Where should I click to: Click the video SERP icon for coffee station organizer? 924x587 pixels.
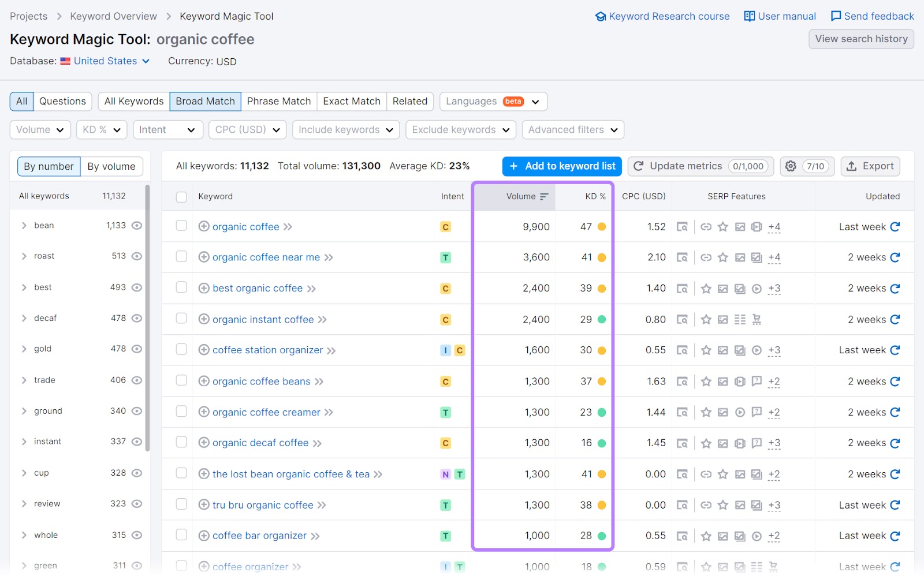pyautogui.click(x=757, y=350)
